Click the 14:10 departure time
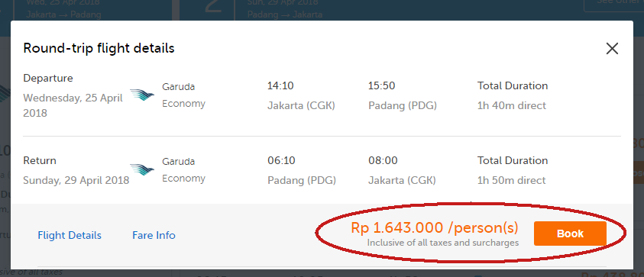 (x=280, y=86)
